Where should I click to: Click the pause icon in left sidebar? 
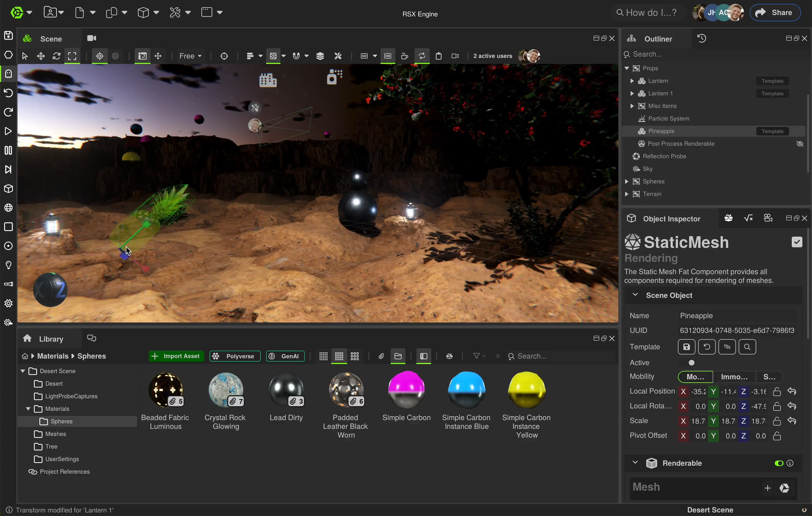click(8, 150)
